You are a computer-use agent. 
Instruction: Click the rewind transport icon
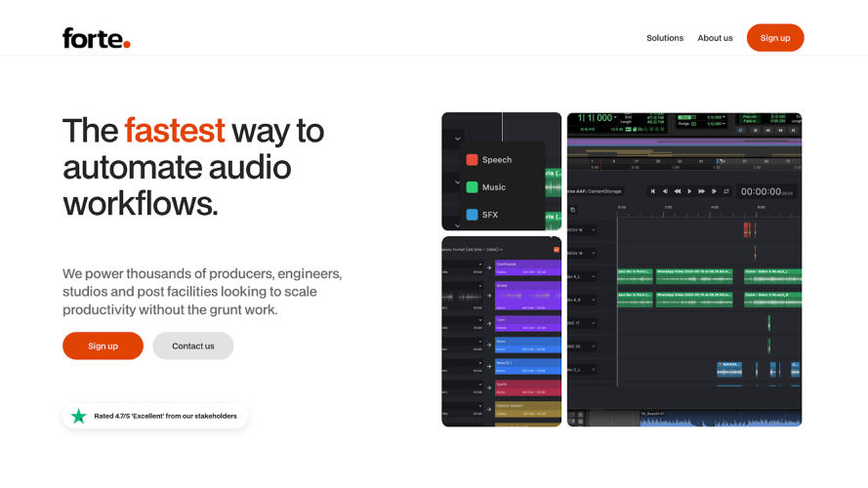[677, 191]
